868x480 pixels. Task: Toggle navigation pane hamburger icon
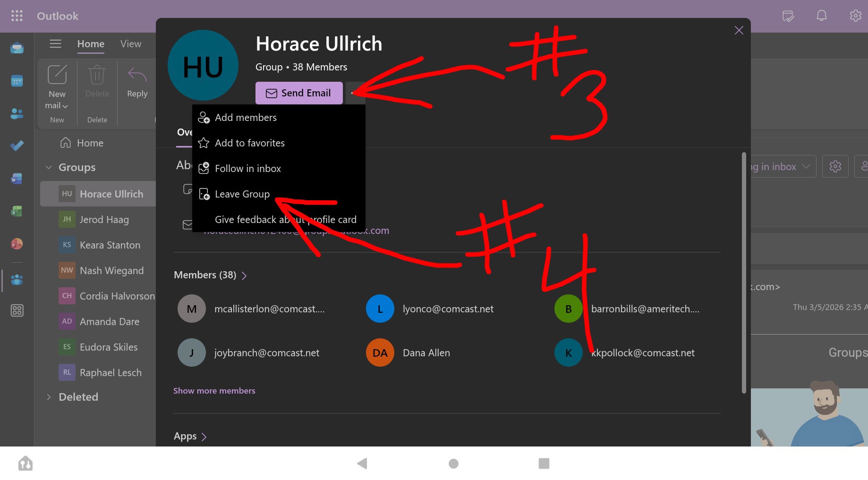click(x=55, y=44)
